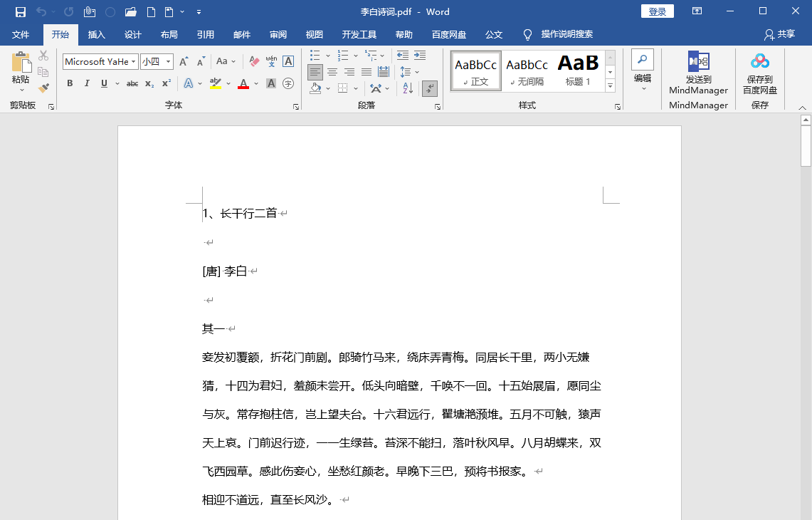Click the strikethrough icon

click(133, 83)
